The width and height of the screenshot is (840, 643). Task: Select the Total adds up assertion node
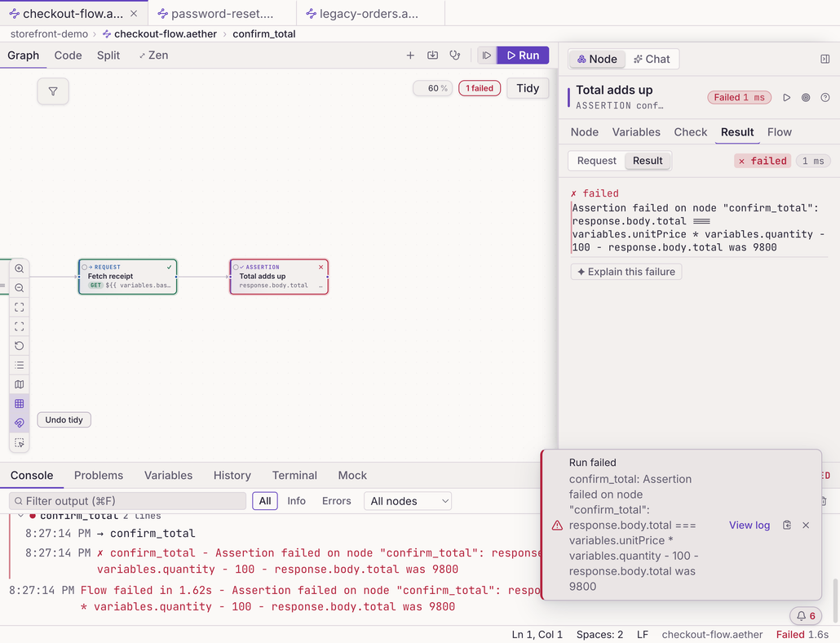click(x=279, y=277)
